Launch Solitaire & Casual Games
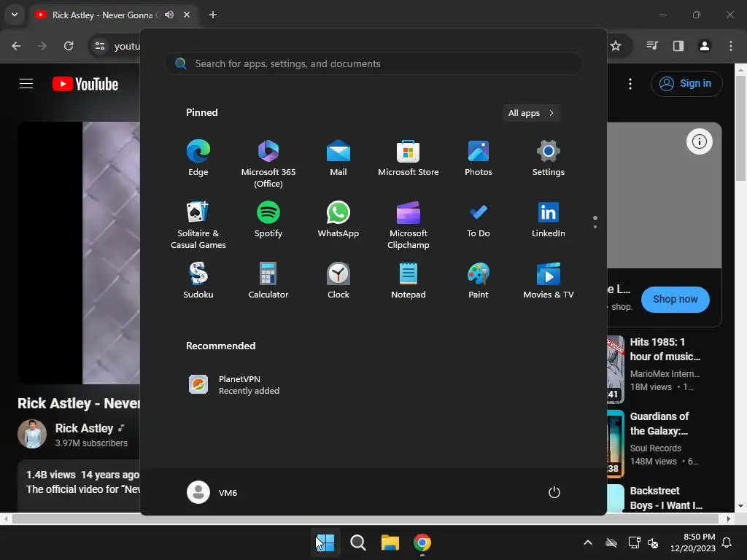The image size is (747, 560). (198, 225)
